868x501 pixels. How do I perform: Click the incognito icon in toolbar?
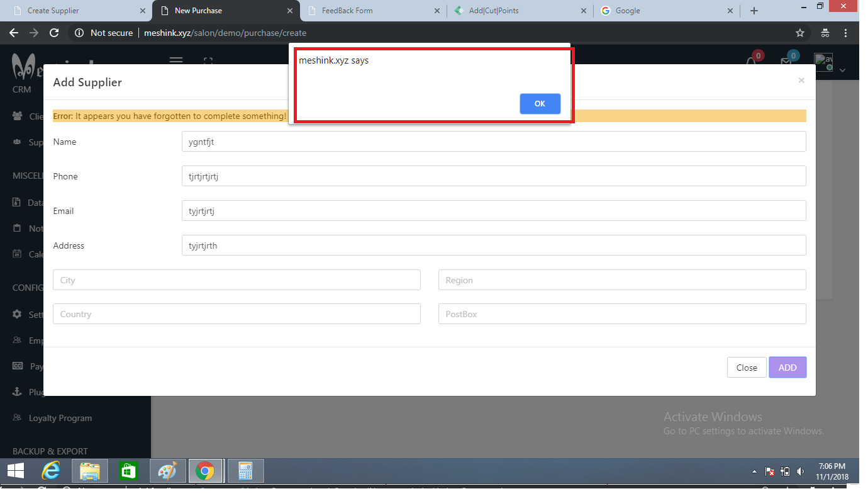click(x=825, y=33)
